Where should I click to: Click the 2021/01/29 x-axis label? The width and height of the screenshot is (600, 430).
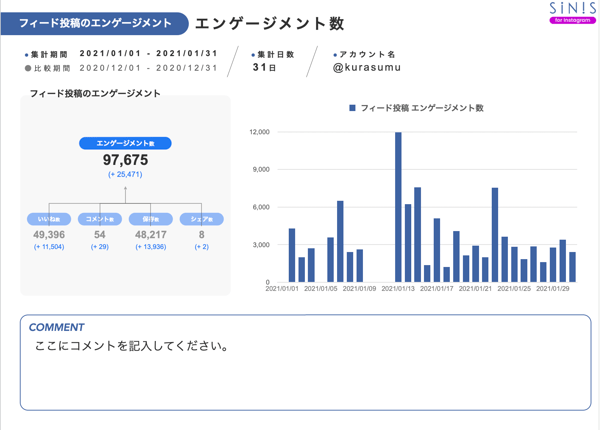pyautogui.click(x=553, y=288)
